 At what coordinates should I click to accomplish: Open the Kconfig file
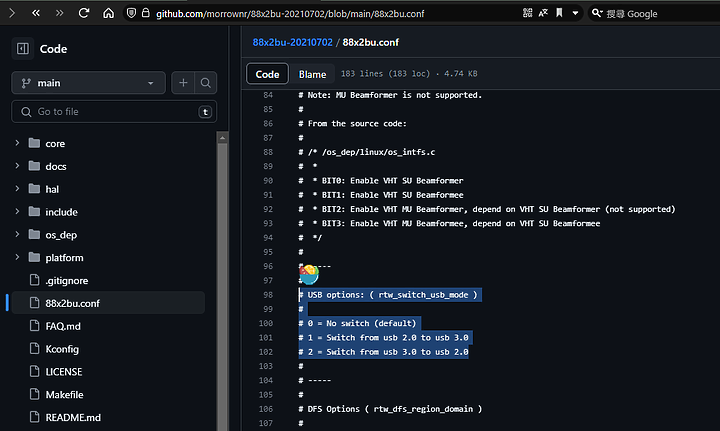pyautogui.click(x=62, y=349)
